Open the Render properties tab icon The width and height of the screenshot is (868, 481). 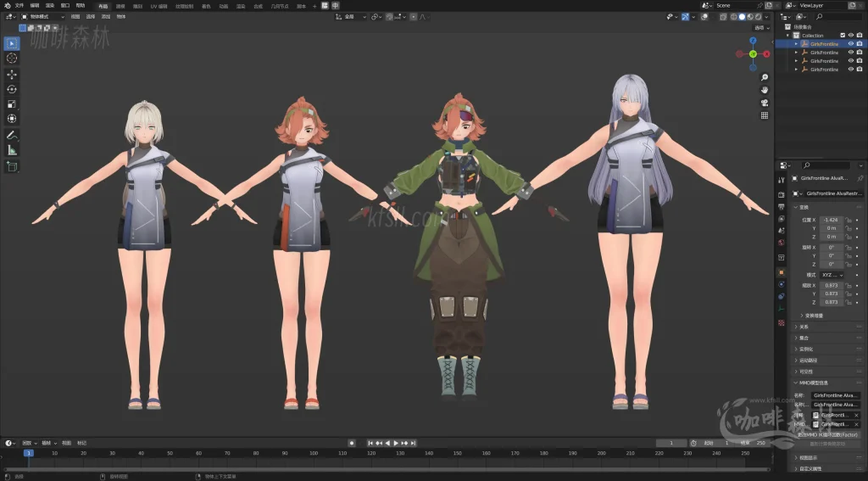pos(781,194)
